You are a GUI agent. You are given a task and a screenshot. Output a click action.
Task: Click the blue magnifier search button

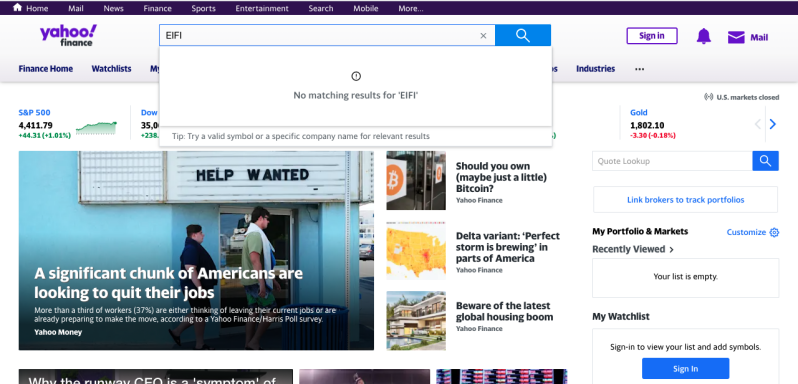click(523, 35)
